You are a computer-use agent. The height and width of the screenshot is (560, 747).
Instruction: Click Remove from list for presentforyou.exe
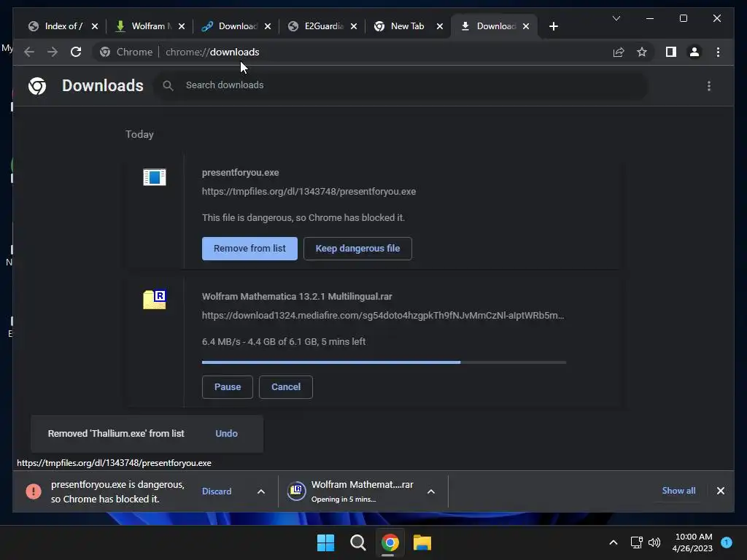(249, 249)
